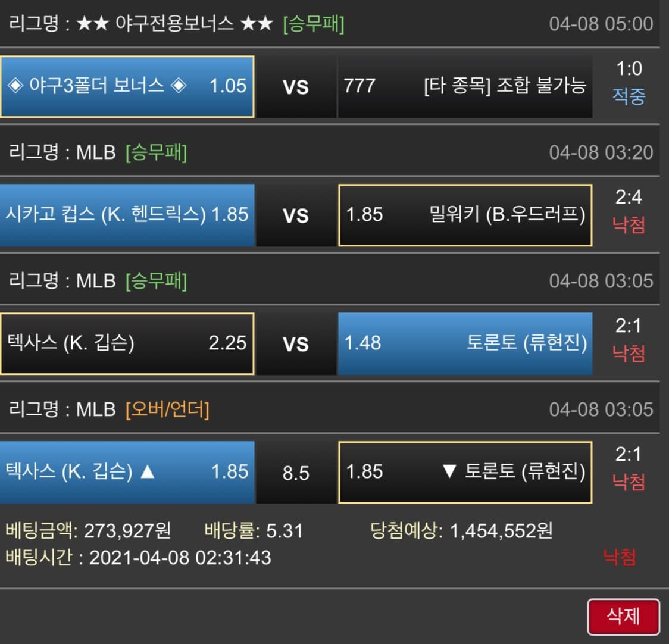
Task: Click the 777 조합 불가능 cell
Action: coord(465,86)
